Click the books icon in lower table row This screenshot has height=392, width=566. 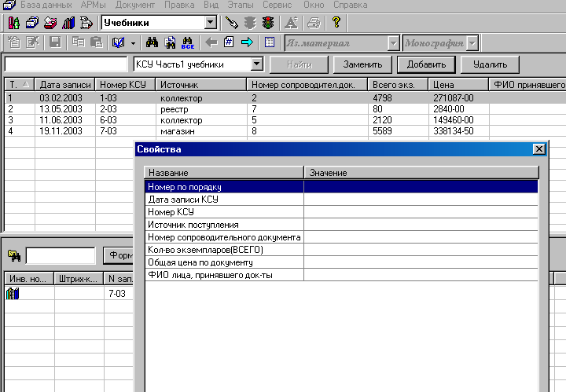tap(13, 293)
